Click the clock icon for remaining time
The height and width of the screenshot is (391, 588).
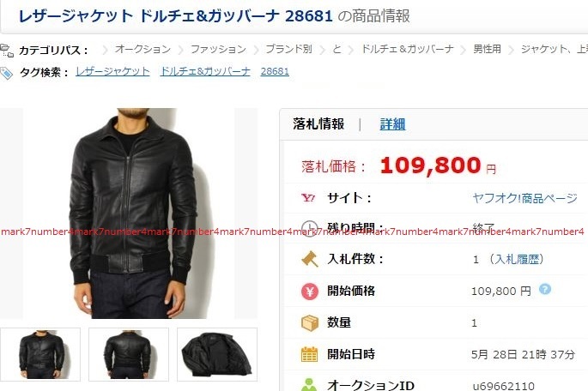point(309,228)
